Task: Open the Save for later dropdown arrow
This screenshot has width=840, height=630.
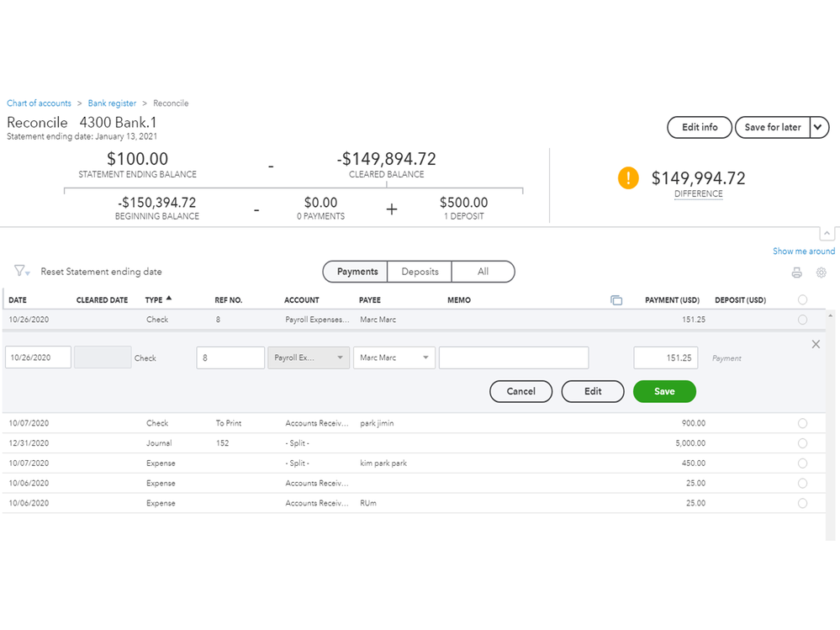Action: pyautogui.click(x=818, y=128)
